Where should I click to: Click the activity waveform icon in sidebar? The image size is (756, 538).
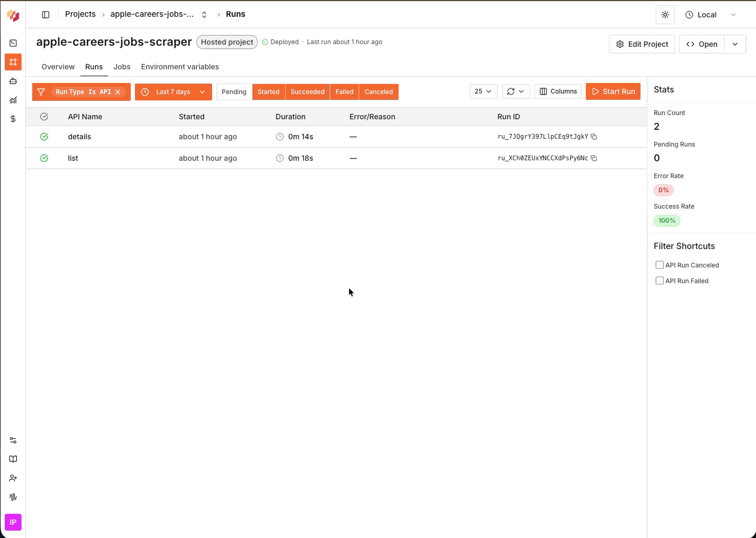coord(13,497)
